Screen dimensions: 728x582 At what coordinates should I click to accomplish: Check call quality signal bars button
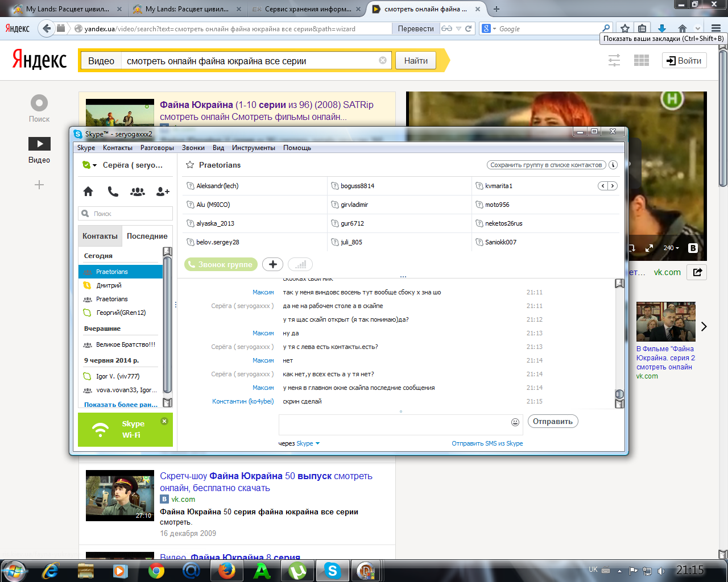300,264
